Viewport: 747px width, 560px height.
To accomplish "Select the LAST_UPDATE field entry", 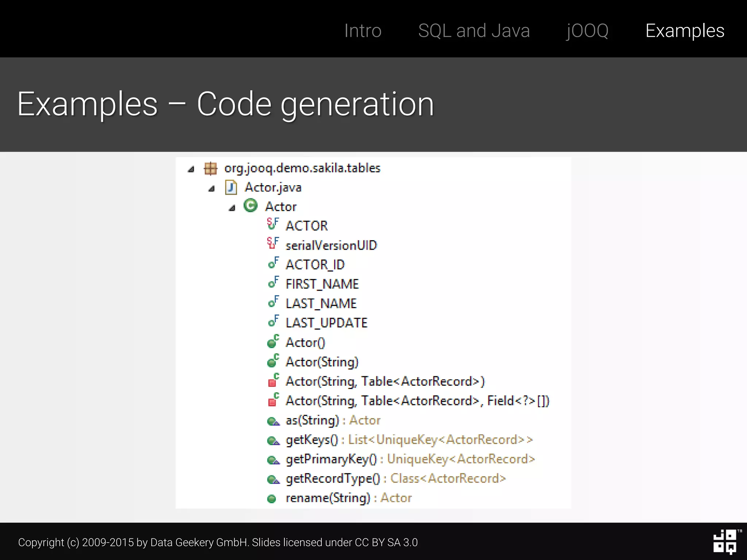I will (x=326, y=323).
